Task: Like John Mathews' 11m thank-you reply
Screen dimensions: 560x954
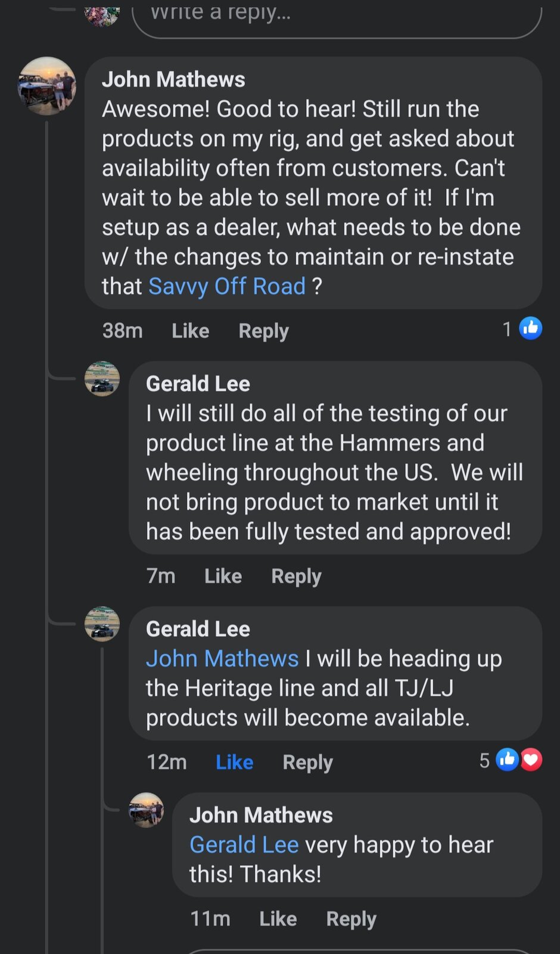Action: click(278, 919)
